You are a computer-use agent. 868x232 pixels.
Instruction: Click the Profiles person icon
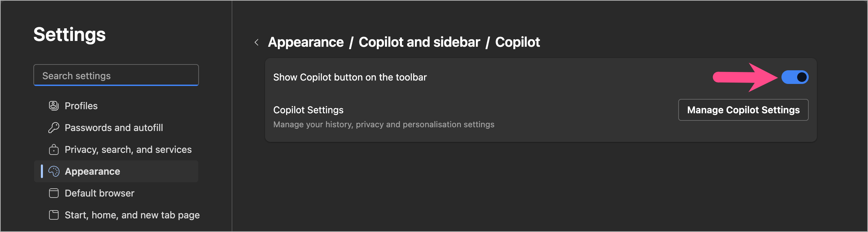[54, 106]
